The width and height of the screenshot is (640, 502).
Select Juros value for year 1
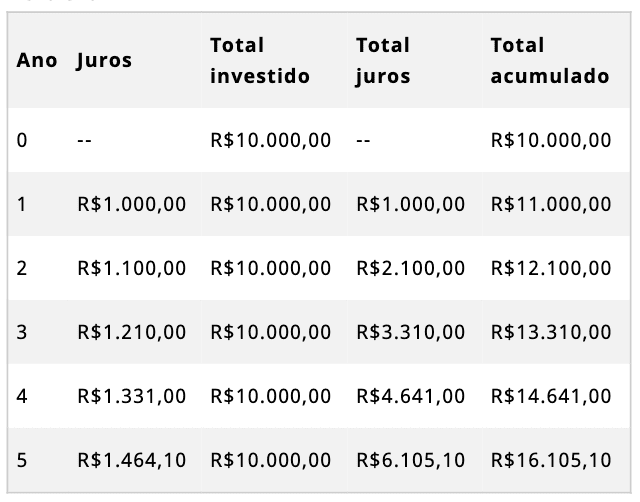point(131,204)
